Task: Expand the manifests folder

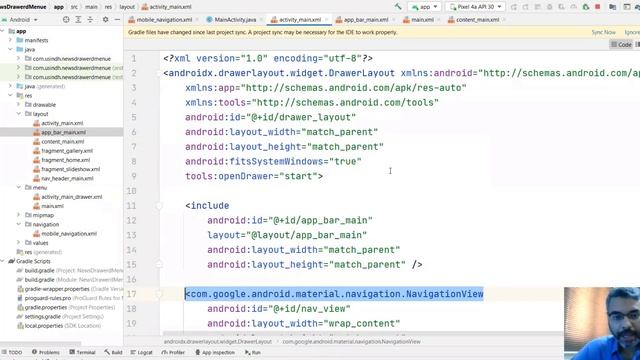Action: point(10,40)
